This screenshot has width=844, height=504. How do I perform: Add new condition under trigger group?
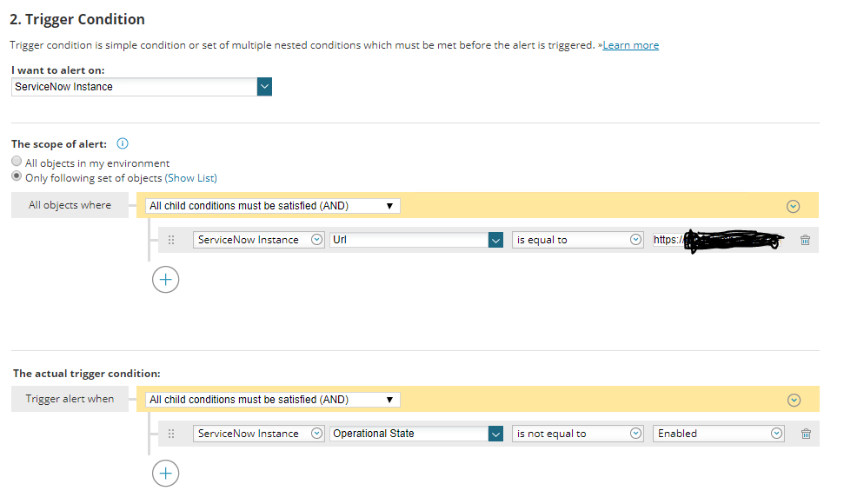tap(166, 474)
